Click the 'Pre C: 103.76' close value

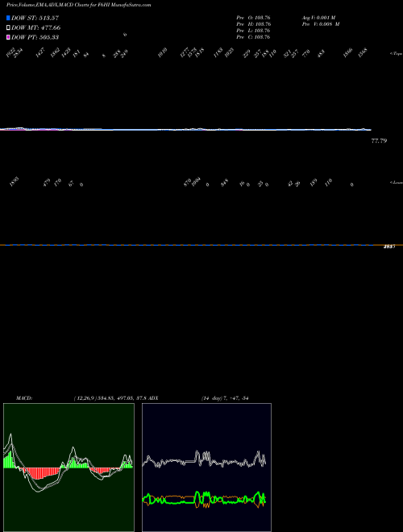click(x=253, y=37)
